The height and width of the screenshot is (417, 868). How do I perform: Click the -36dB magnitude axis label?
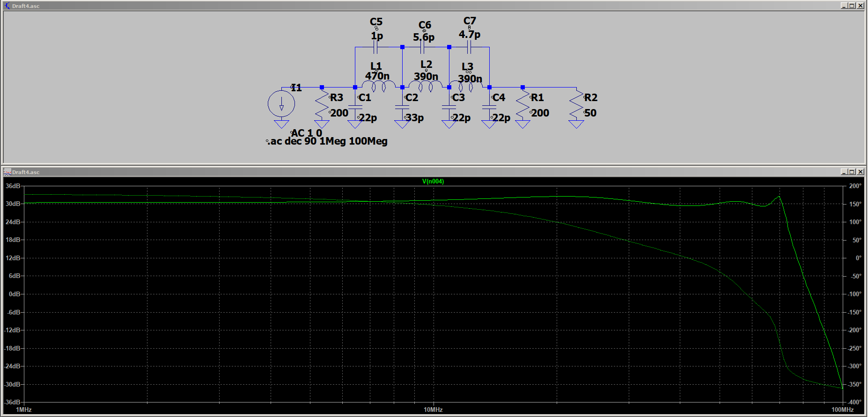pos(13,402)
